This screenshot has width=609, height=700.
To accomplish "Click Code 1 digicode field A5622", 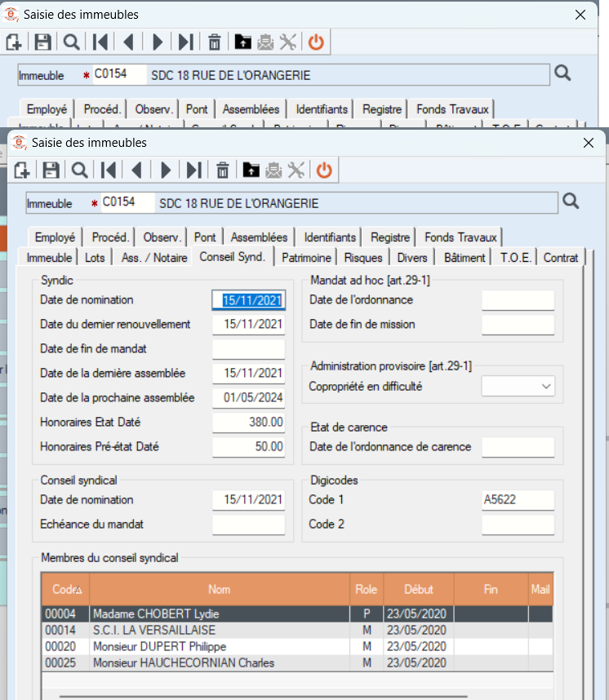I will [518, 499].
